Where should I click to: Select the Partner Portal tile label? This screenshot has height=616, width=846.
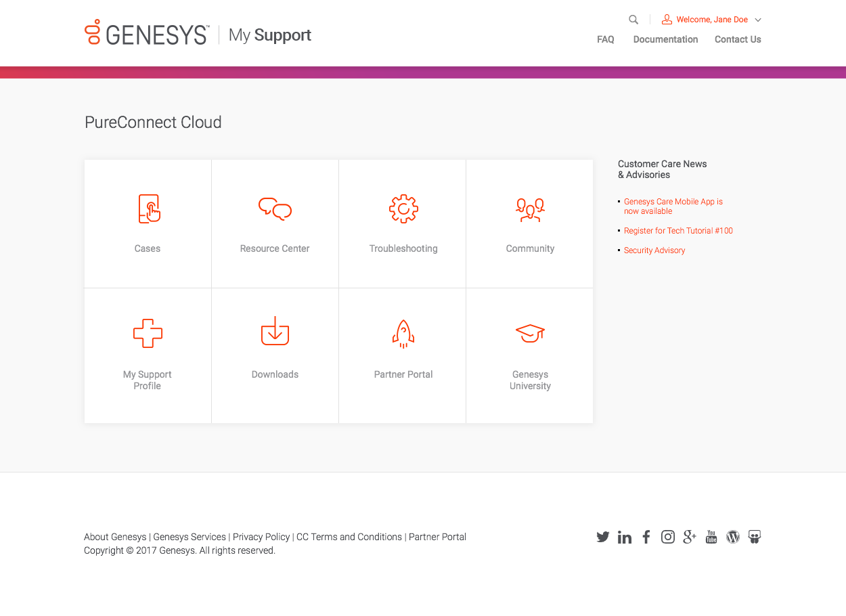click(x=403, y=374)
